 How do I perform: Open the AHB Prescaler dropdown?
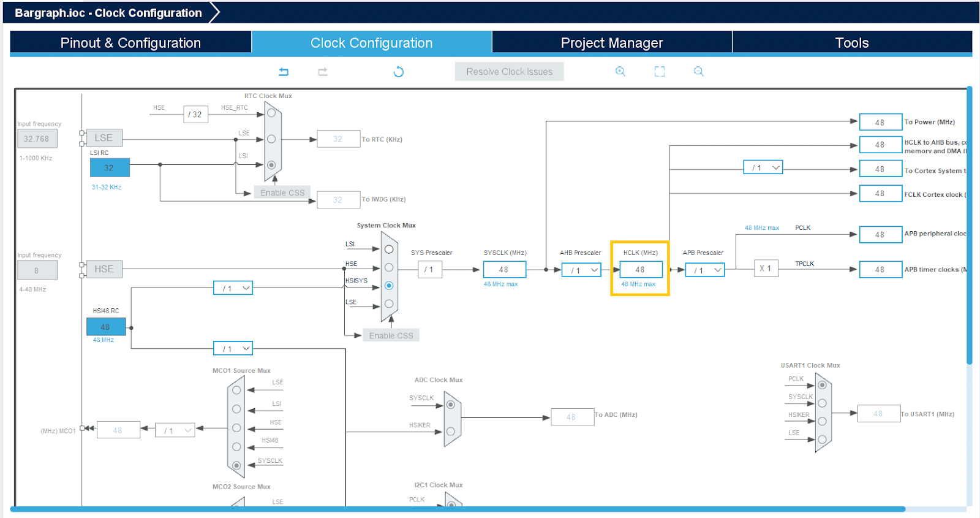pos(581,270)
